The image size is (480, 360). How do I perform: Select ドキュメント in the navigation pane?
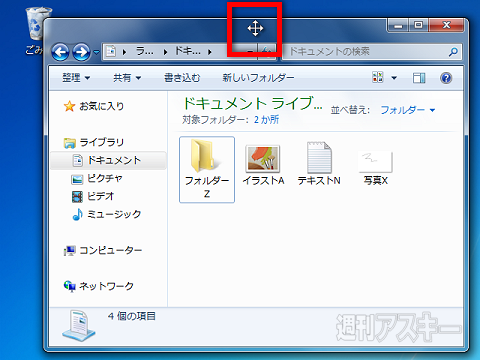[108, 160]
